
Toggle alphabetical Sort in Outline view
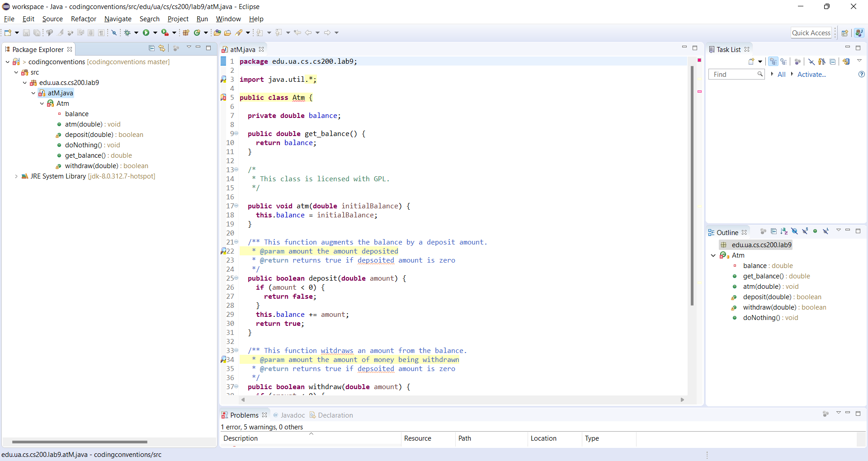point(784,231)
